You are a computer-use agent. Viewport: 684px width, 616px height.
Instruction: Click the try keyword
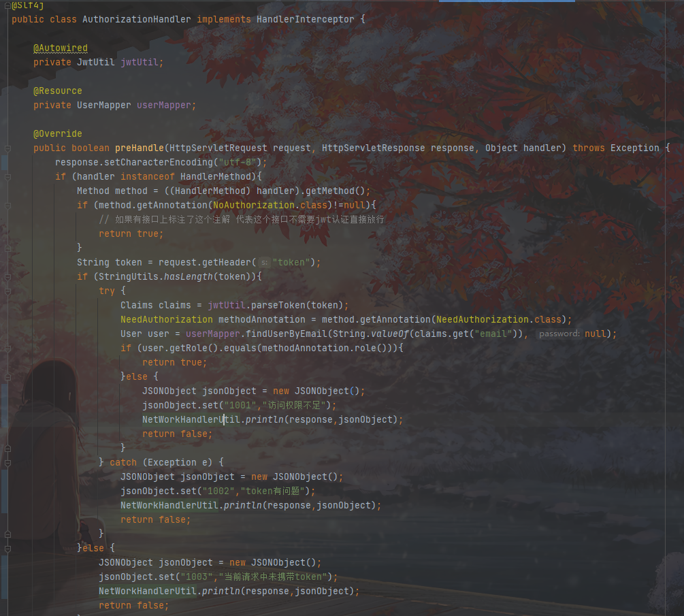[107, 291]
